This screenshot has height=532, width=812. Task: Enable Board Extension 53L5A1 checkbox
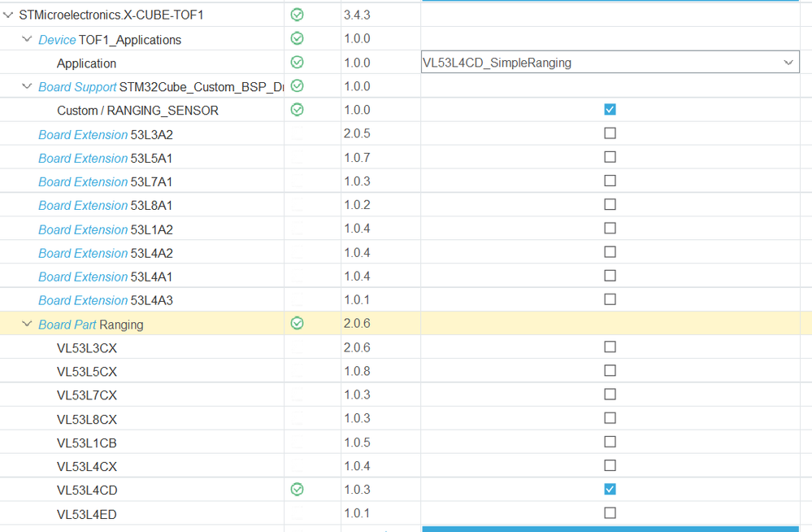[x=610, y=157]
